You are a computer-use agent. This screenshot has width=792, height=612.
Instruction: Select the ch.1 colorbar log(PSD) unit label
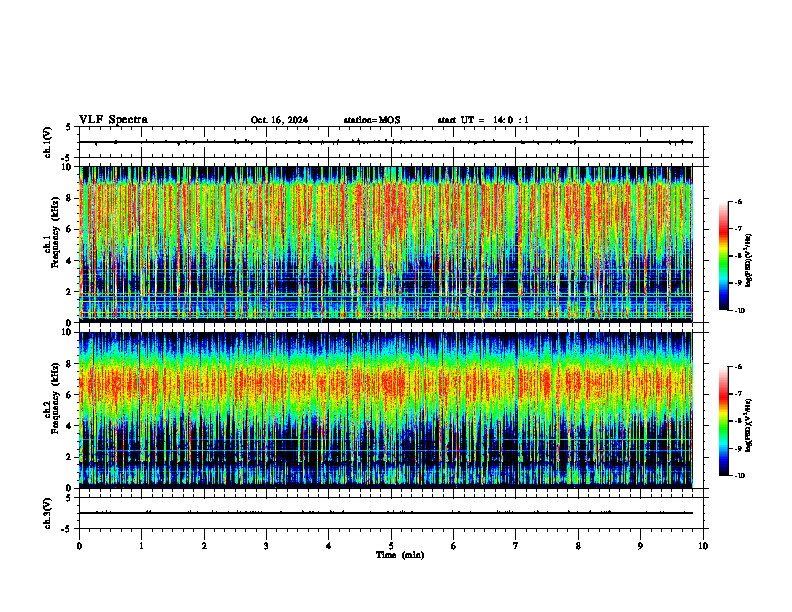point(749,261)
